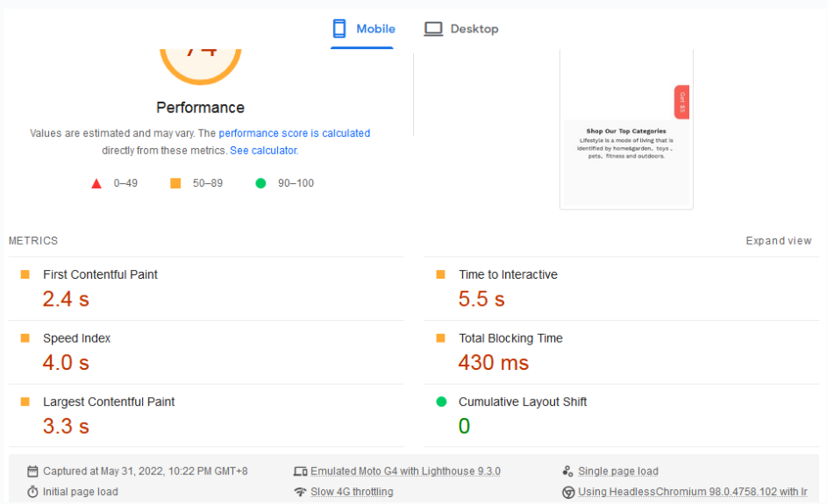Screen dimensions: 827x504
Task: Open the 'performance score is calculated' link
Action: pos(294,133)
